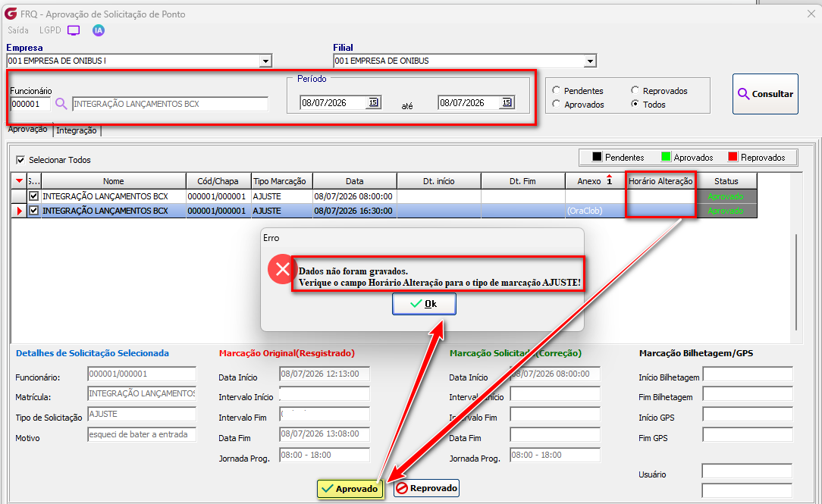Click the black Pendentes legend swatch
This screenshot has height=504, width=822.
(597, 157)
